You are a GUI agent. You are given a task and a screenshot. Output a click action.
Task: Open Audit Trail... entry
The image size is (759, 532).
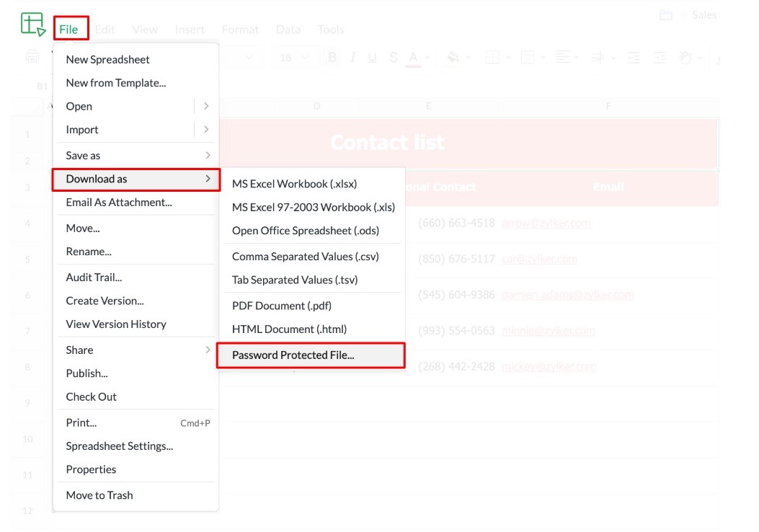(136, 278)
